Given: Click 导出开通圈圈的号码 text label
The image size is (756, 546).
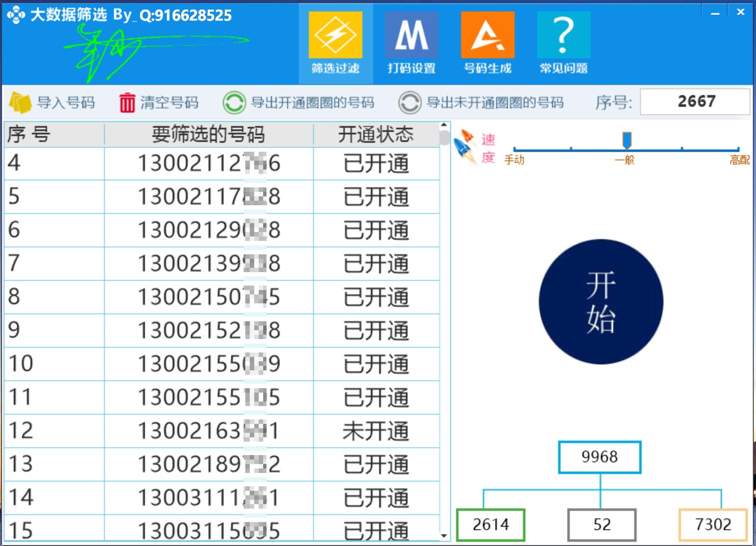Looking at the screenshot, I should (x=312, y=103).
